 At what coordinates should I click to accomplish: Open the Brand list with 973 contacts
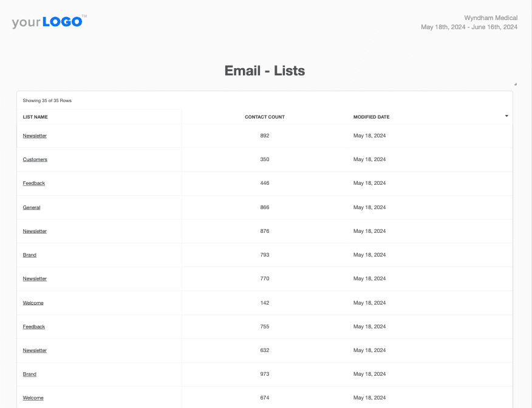click(x=29, y=374)
